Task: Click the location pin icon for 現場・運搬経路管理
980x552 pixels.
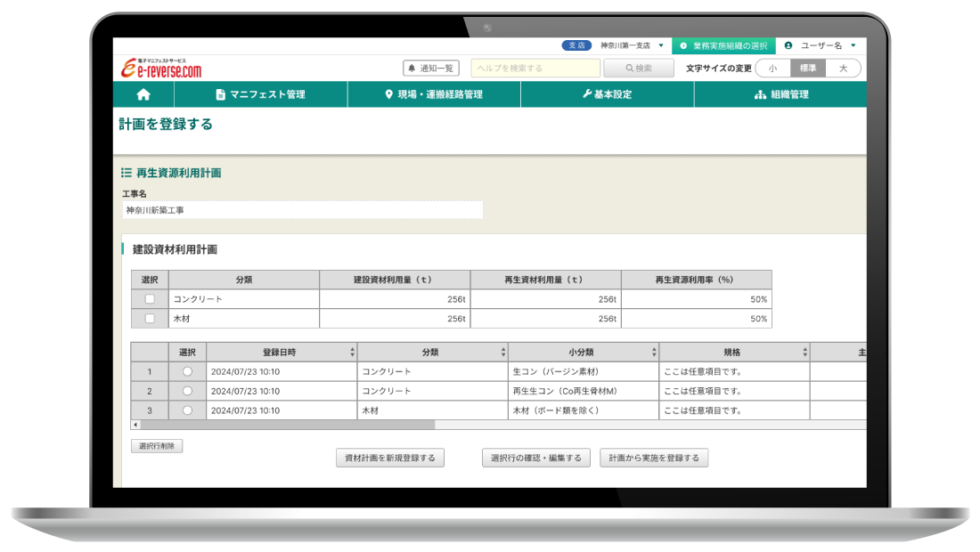Action: pyautogui.click(x=388, y=94)
